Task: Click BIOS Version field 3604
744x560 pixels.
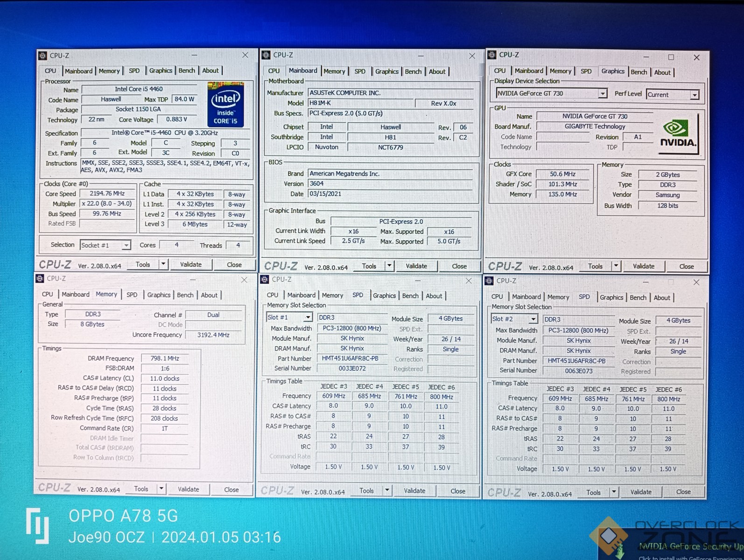Action: point(391,183)
